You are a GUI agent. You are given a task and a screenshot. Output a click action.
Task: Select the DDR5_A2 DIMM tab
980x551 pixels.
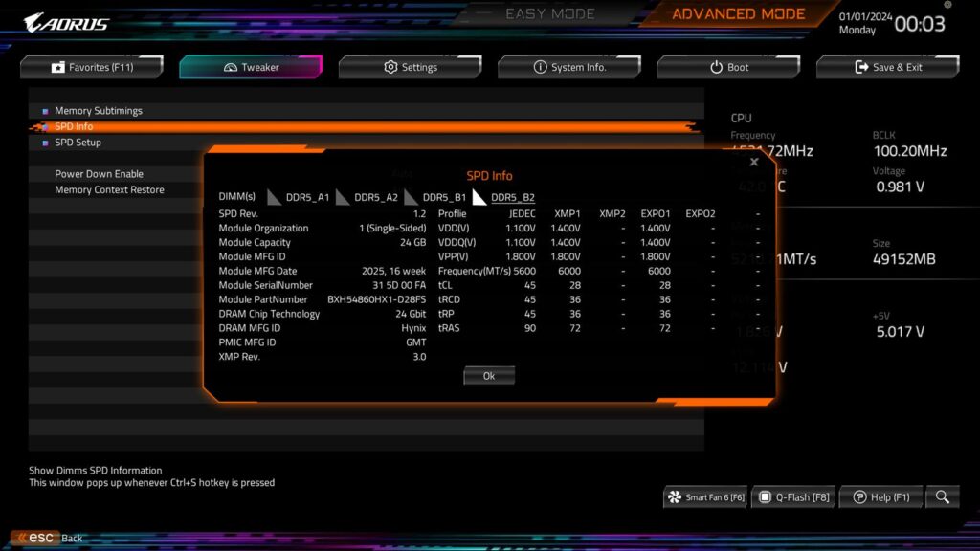(375, 197)
